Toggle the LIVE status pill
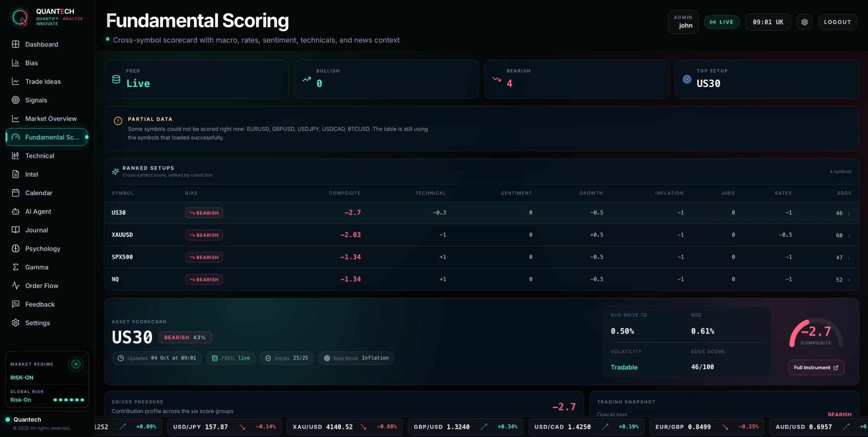This screenshot has height=437, width=868. click(722, 22)
